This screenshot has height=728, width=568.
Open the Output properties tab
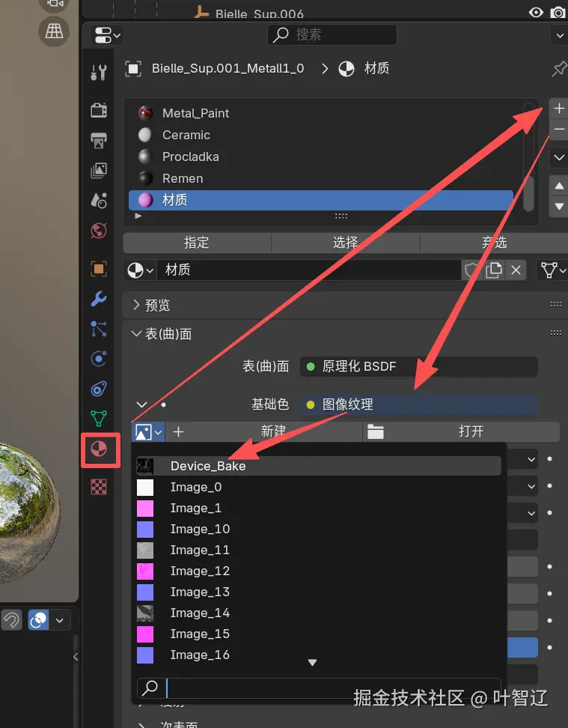point(98,140)
